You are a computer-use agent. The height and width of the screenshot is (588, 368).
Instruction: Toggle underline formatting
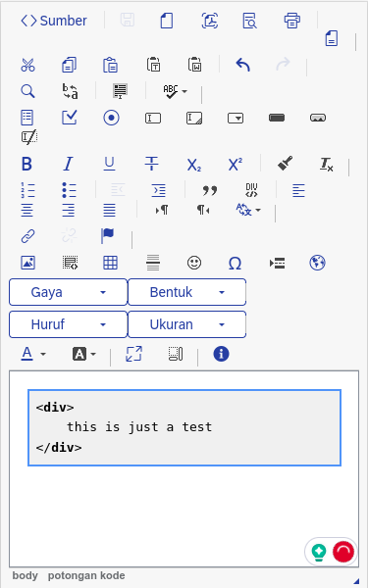(109, 164)
